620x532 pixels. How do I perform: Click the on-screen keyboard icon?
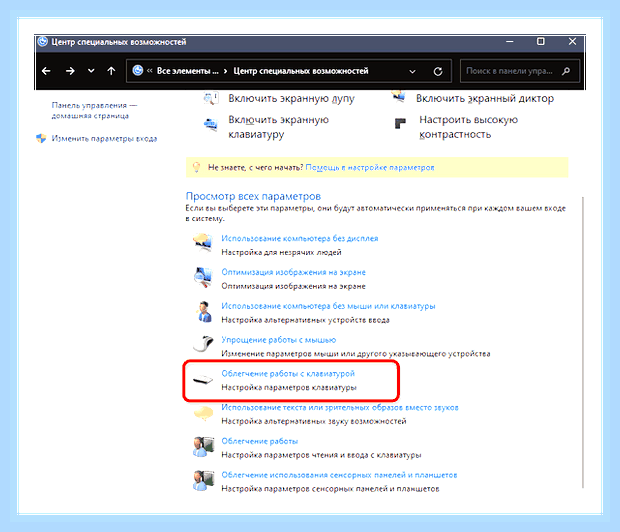click(x=210, y=124)
